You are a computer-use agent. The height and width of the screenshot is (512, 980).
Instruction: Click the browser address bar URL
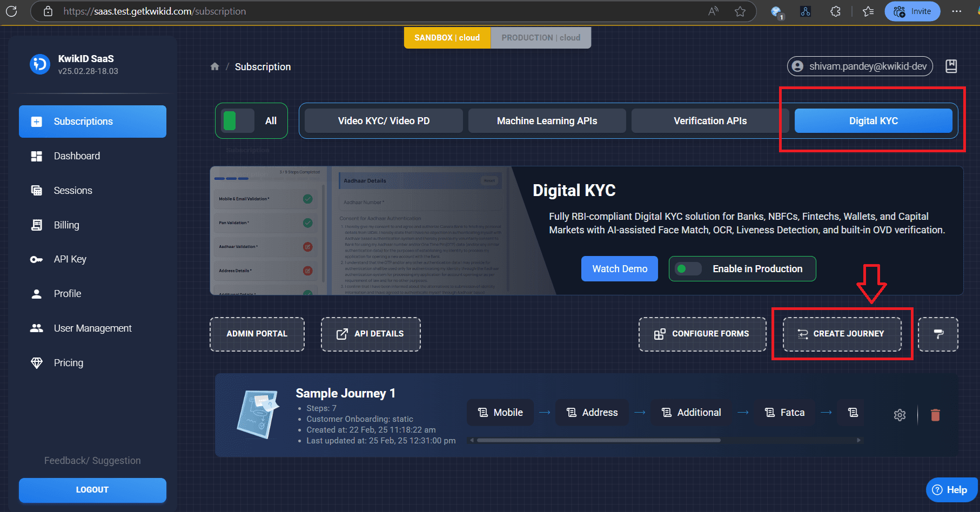[155, 11]
